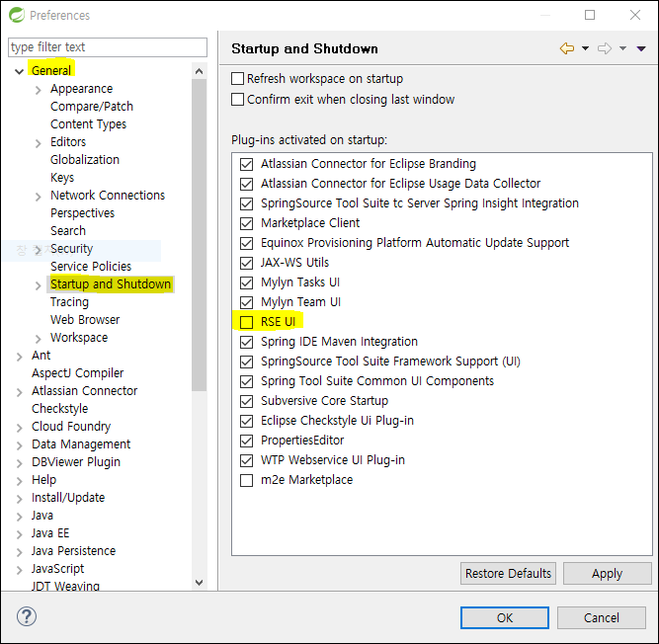This screenshot has width=659, height=644.
Task: Select the DBViewer Plugin tree item
Action: pyautogui.click(x=76, y=461)
